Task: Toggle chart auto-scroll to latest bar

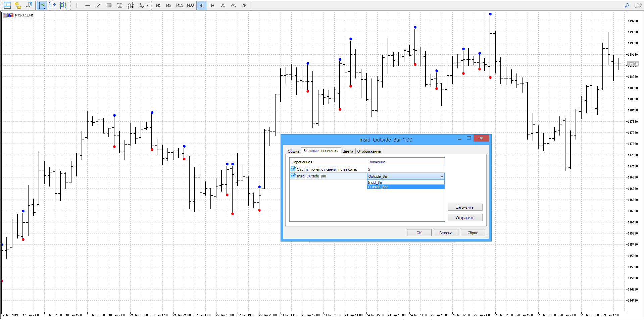Action: [42, 5]
